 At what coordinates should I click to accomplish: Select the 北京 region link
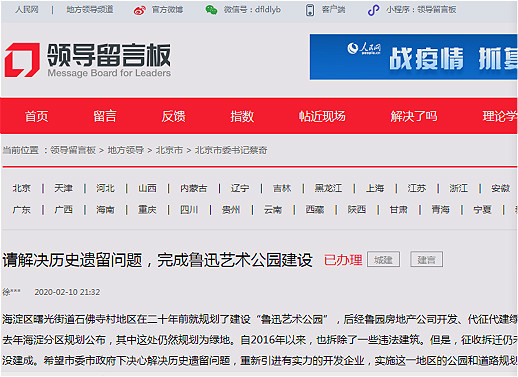pyautogui.click(x=22, y=188)
